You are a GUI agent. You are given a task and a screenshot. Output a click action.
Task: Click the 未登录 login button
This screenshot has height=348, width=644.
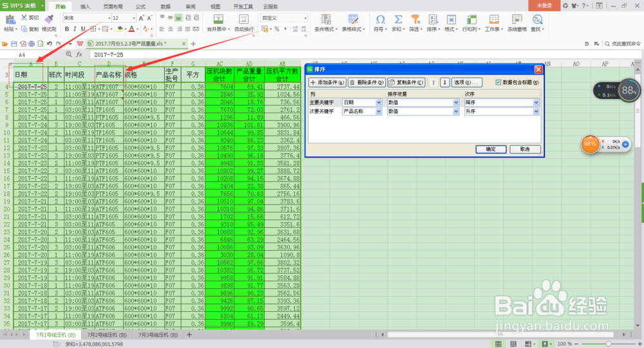(544, 5)
